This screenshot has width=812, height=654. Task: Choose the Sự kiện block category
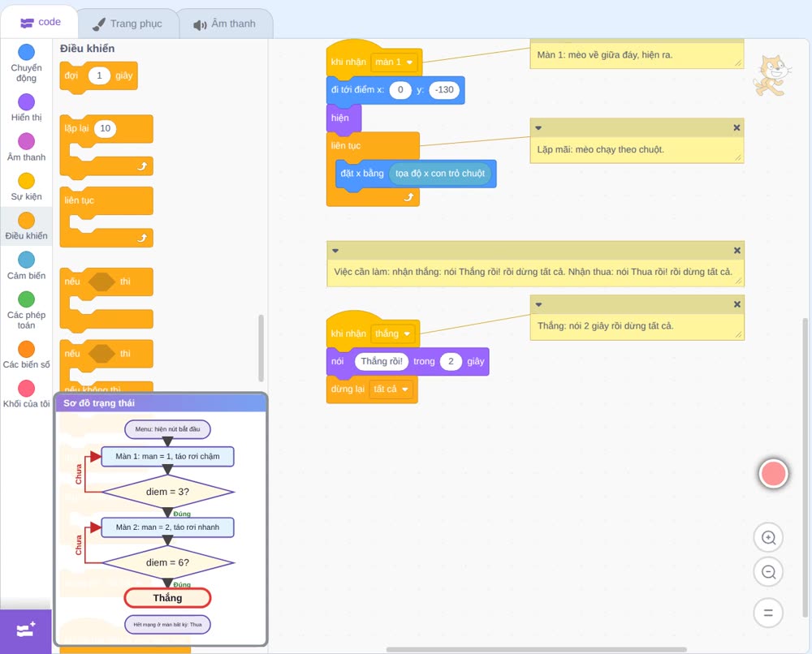point(26,187)
